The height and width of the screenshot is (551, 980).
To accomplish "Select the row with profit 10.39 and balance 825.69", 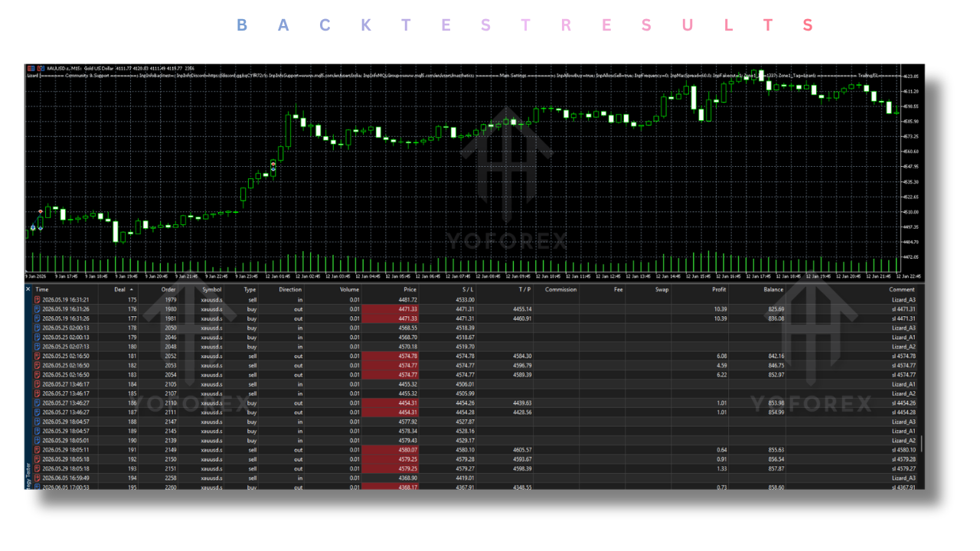I will (x=475, y=309).
